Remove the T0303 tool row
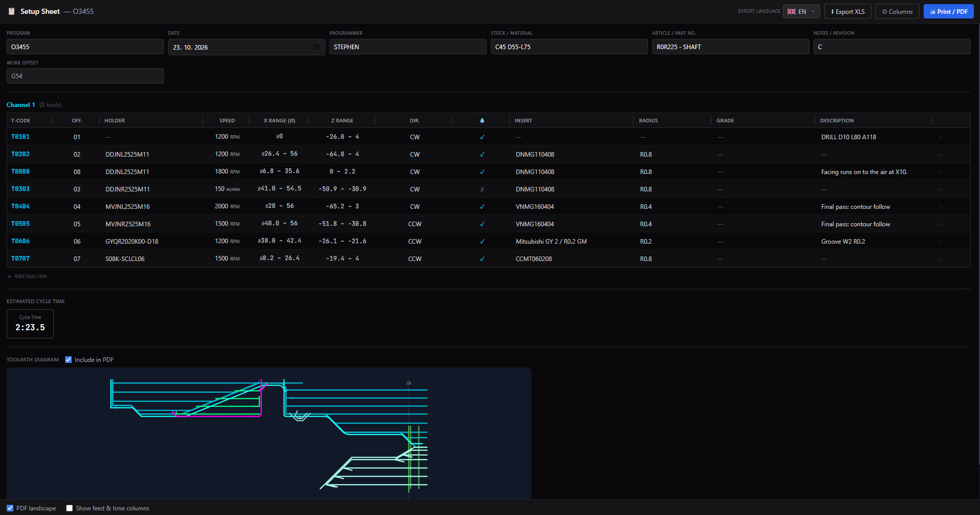This screenshot has height=515, width=980. click(941, 189)
